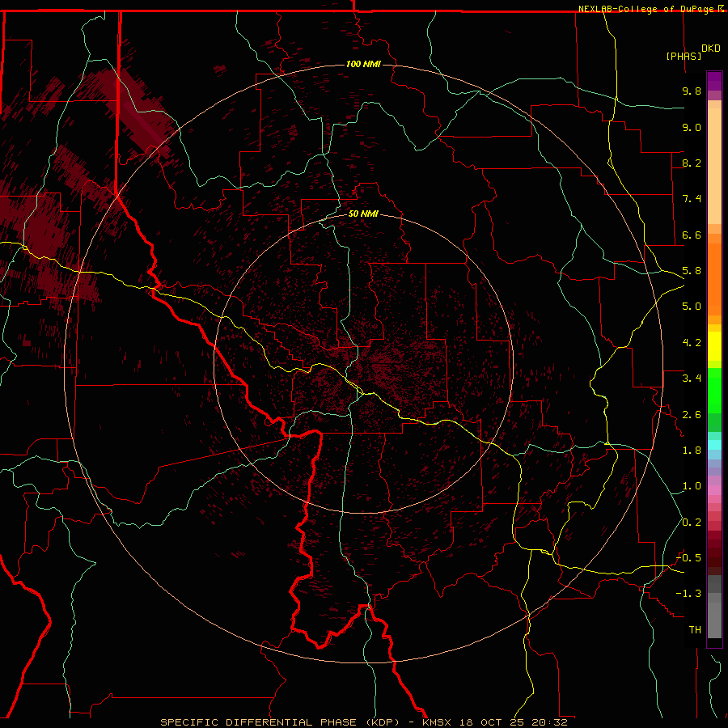
Task: Click the TH threshold legend label
Action: pos(695,630)
